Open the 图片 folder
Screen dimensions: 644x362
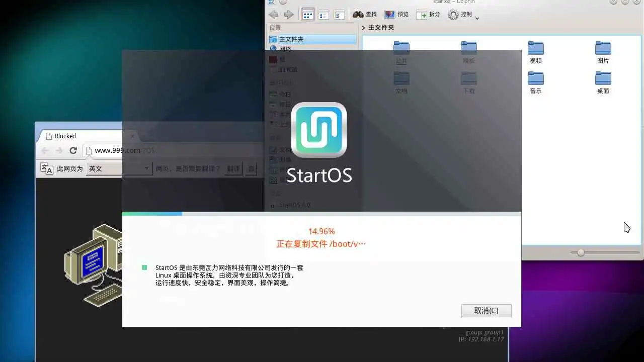pyautogui.click(x=603, y=53)
